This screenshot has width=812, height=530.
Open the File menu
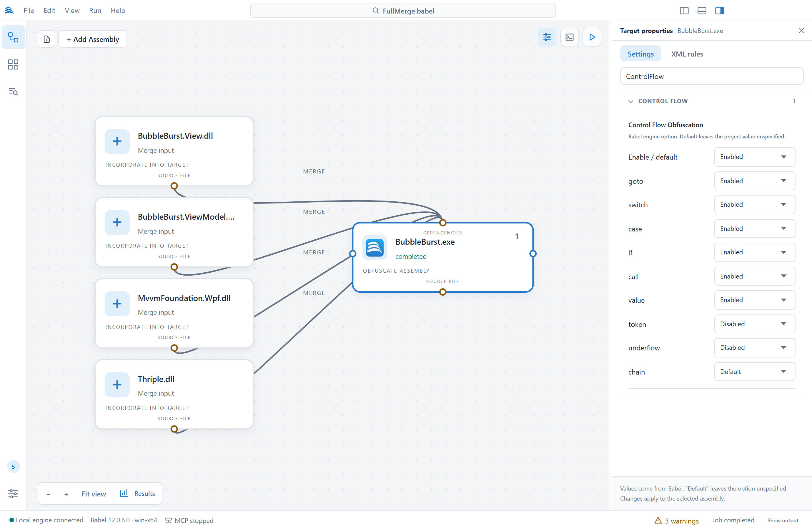[29, 11]
